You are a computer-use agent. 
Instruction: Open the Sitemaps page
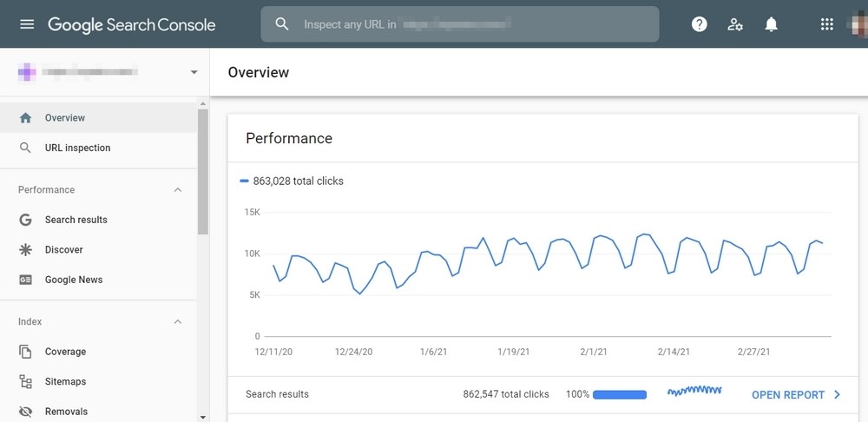click(99, 381)
